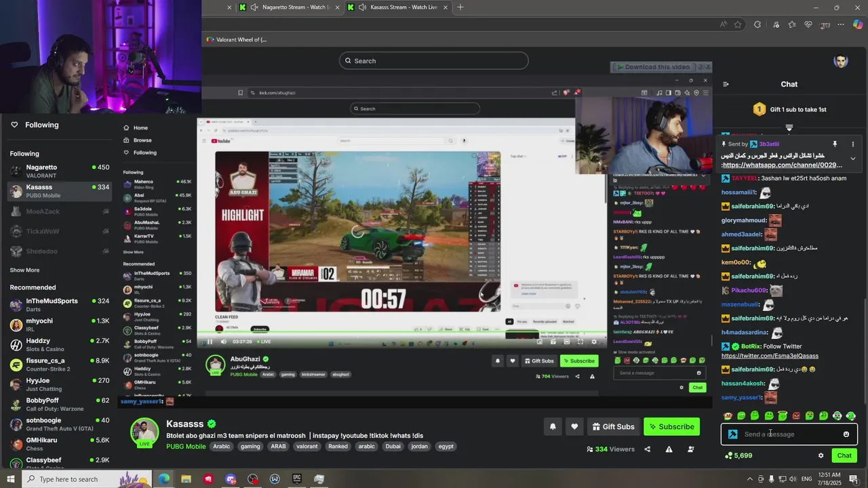868x488 pixels.
Task: Show hidden system tray icons
Action: 750,479
